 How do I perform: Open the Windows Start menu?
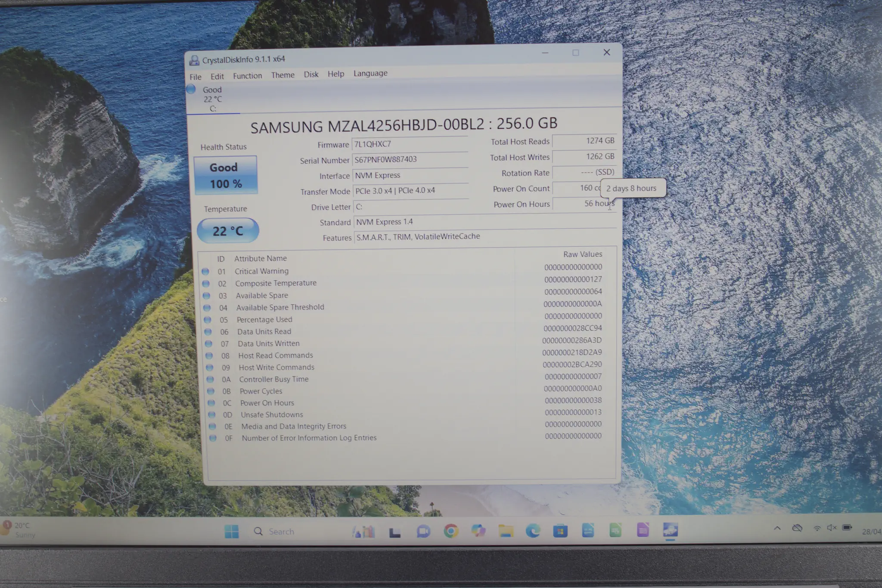[232, 532]
